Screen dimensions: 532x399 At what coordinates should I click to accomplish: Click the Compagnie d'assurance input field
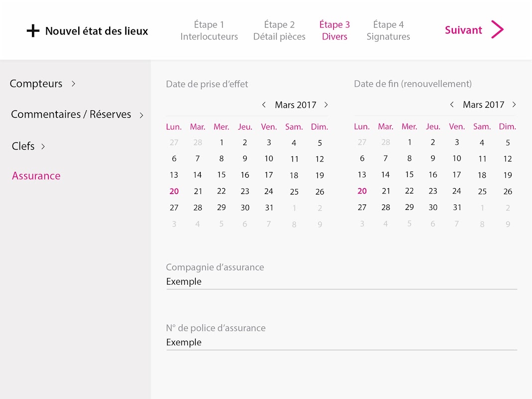pos(341,282)
